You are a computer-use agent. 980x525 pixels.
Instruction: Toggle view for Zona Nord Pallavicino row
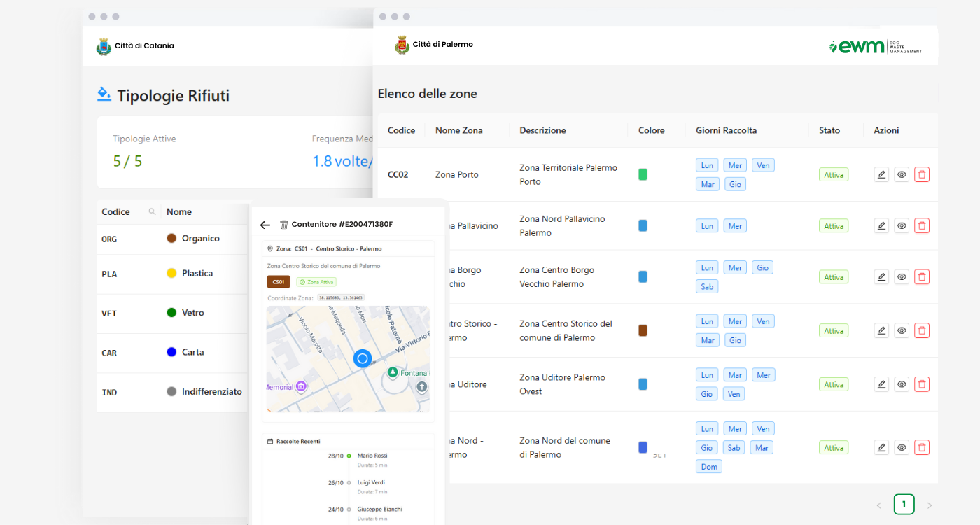tap(902, 225)
